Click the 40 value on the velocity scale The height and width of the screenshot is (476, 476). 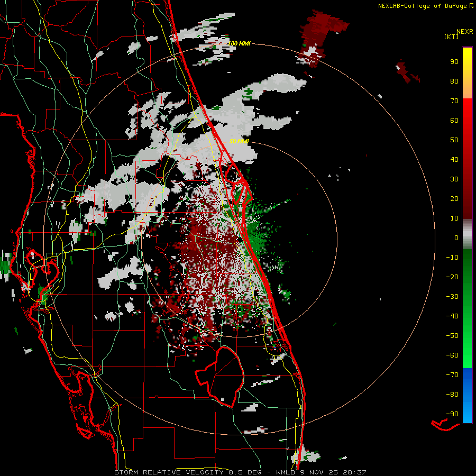454,160
